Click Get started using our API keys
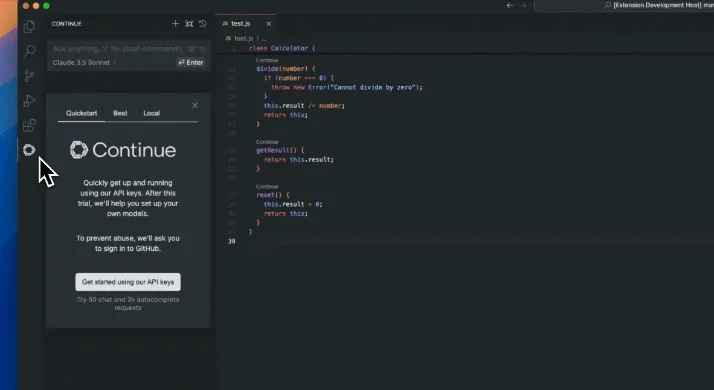 128,282
